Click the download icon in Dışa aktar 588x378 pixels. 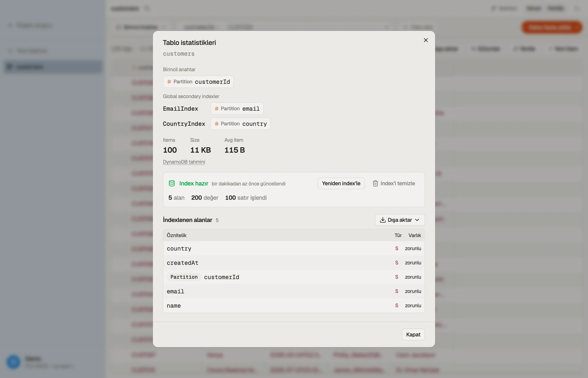tap(383, 220)
